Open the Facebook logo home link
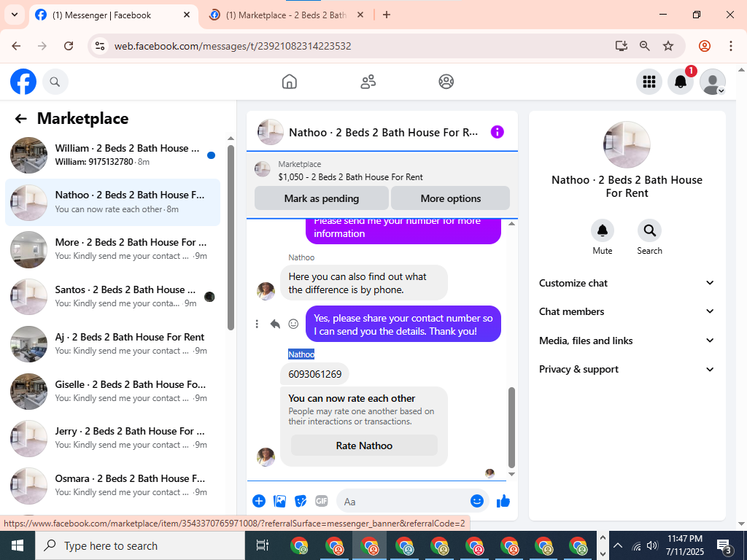This screenshot has width=747, height=560. 23,82
